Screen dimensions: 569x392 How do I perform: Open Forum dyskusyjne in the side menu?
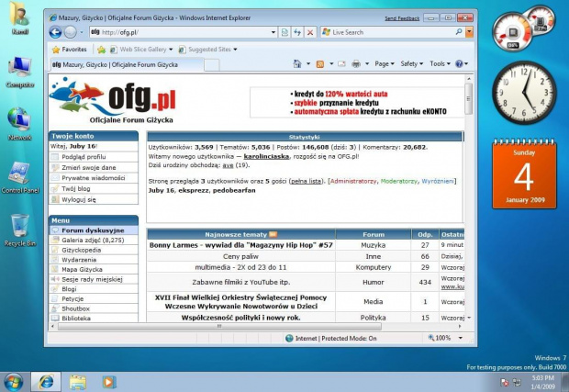(x=93, y=230)
